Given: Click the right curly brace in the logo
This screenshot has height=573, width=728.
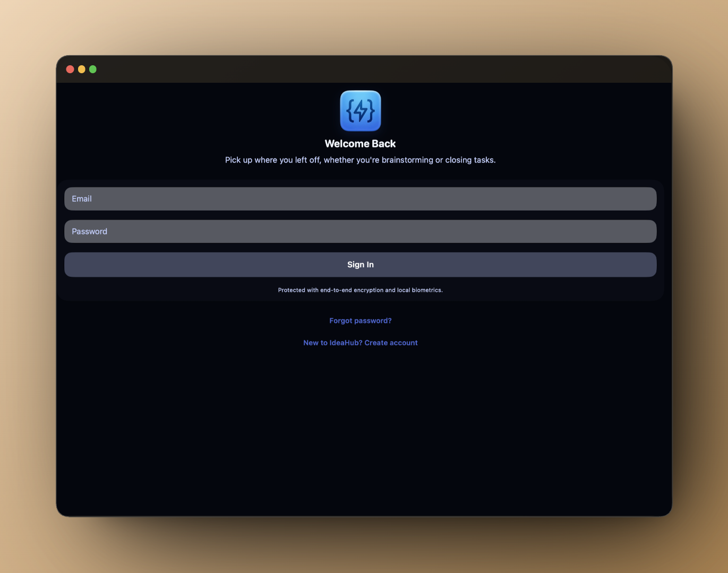Looking at the screenshot, I should click(371, 111).
